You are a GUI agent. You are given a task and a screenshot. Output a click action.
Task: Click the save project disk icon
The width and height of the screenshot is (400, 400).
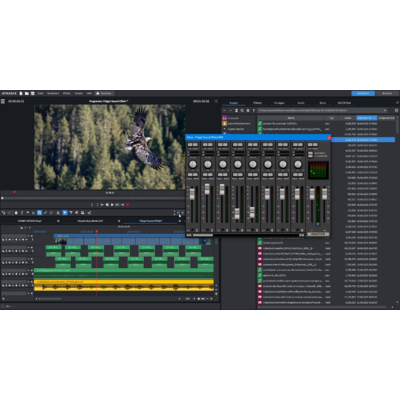(x=33, y=93)
